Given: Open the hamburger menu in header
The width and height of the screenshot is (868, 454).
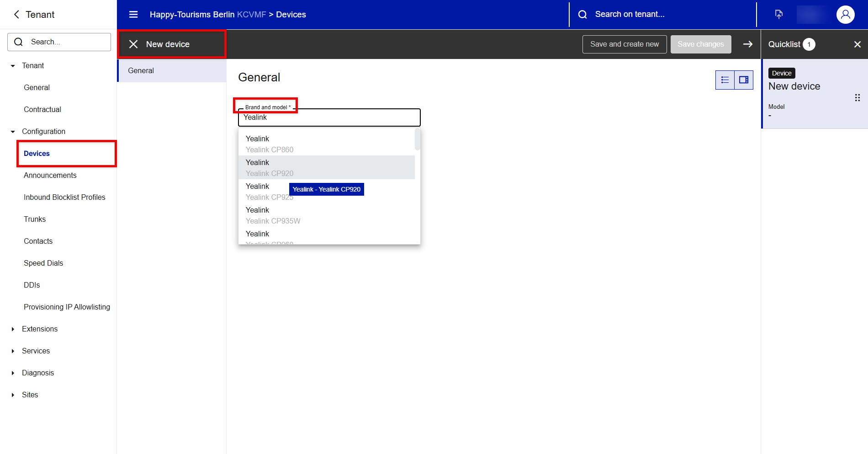Looking at the screenshot, I should [x=133, y=15].
